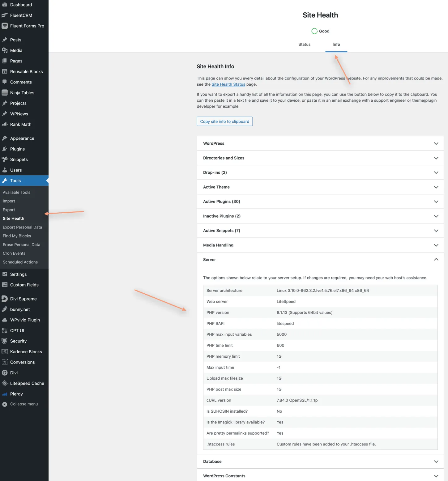Open the FluentCRM plugin icon
Viewport: 448px width, 481px height.
coord(5,15)
